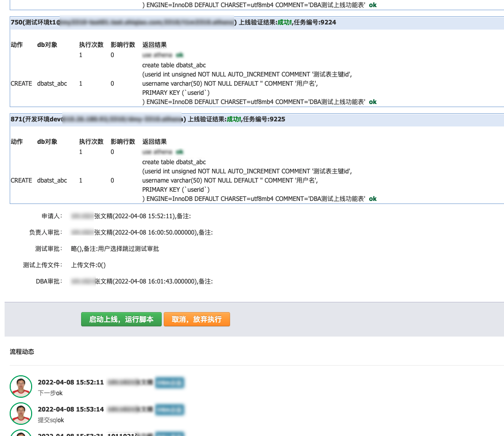Click the 2022-04-08 15:52:11 timestamp in the flow log
The width and height of the screenshot is (504, 436).
pos(70,382)
